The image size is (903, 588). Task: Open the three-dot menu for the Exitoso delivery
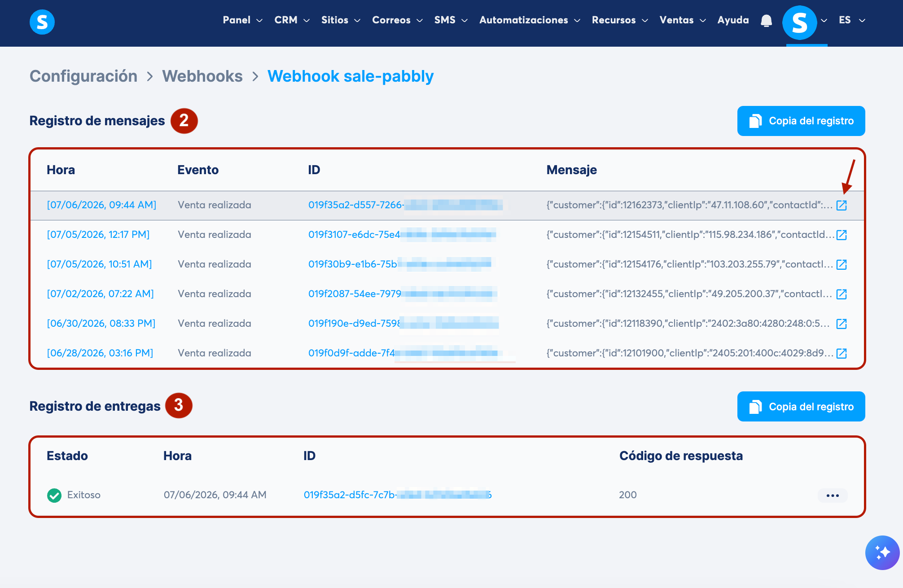[833, 496]
